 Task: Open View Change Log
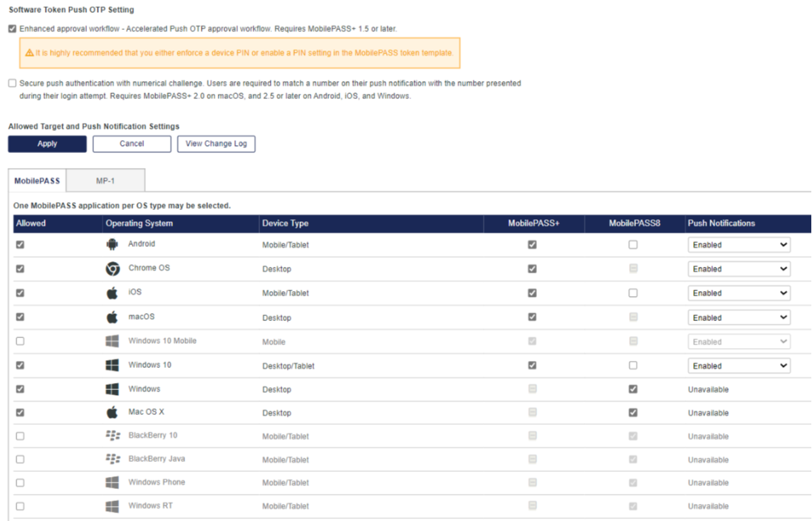pos(216,144)
